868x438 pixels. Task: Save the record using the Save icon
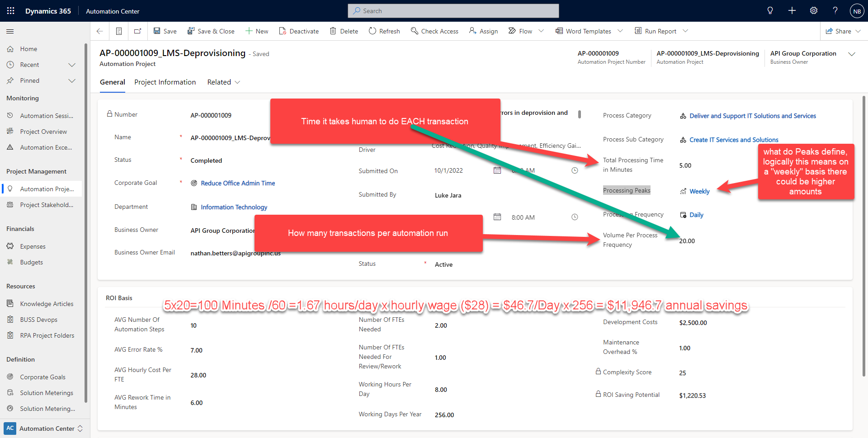(165, 31)
